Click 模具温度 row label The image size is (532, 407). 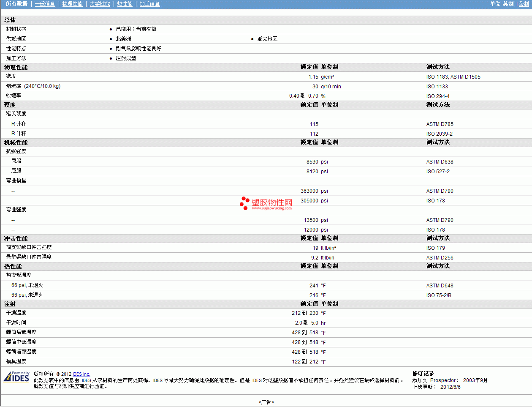point(16,361)
